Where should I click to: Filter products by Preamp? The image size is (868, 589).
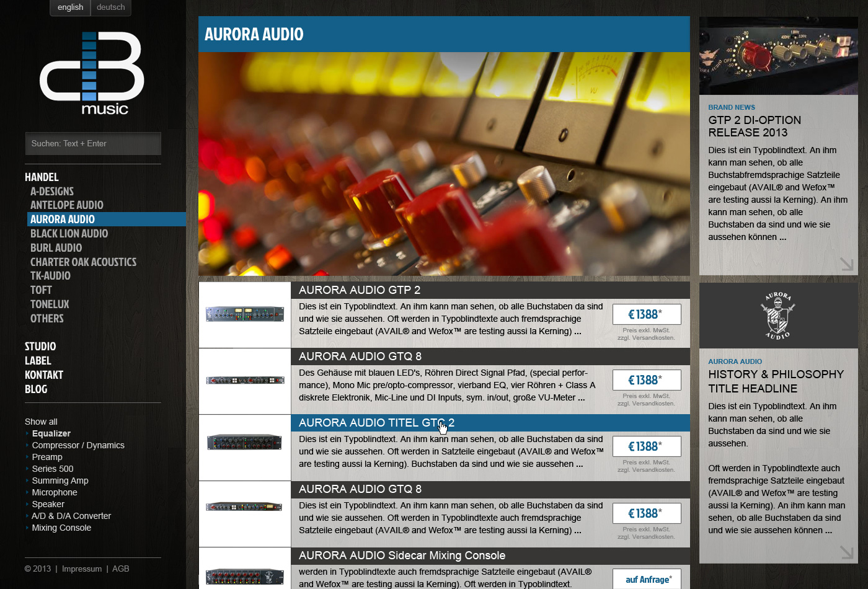pos(47,457)
